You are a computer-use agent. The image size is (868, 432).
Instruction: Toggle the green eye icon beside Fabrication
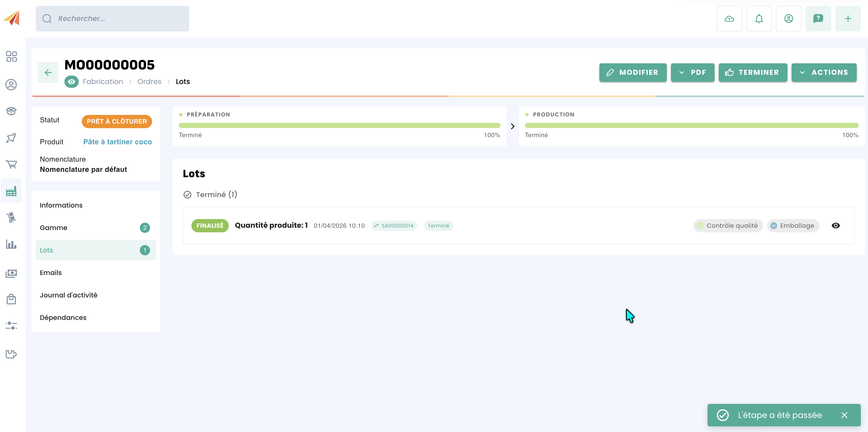click(x=71, y=81)
